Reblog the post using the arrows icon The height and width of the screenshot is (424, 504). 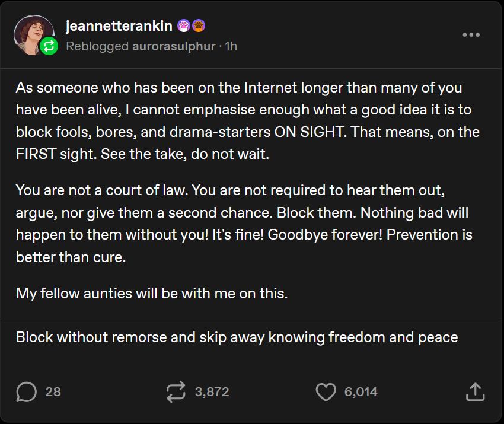176,391
